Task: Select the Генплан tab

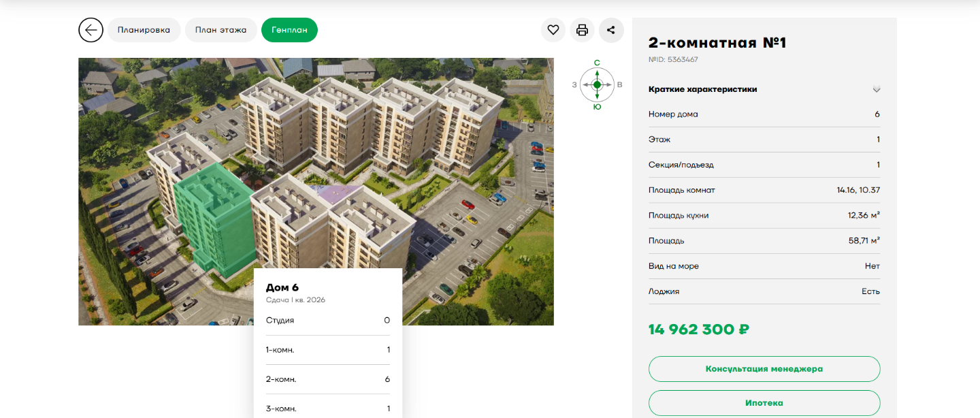Action: [x=289, y=30]
